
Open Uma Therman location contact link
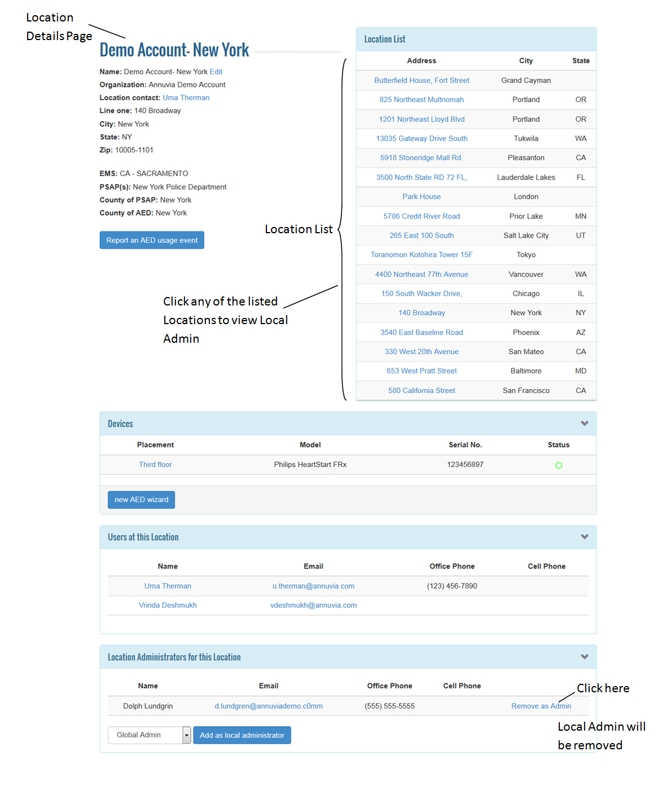pyautogui.click(x=186, y=98)
